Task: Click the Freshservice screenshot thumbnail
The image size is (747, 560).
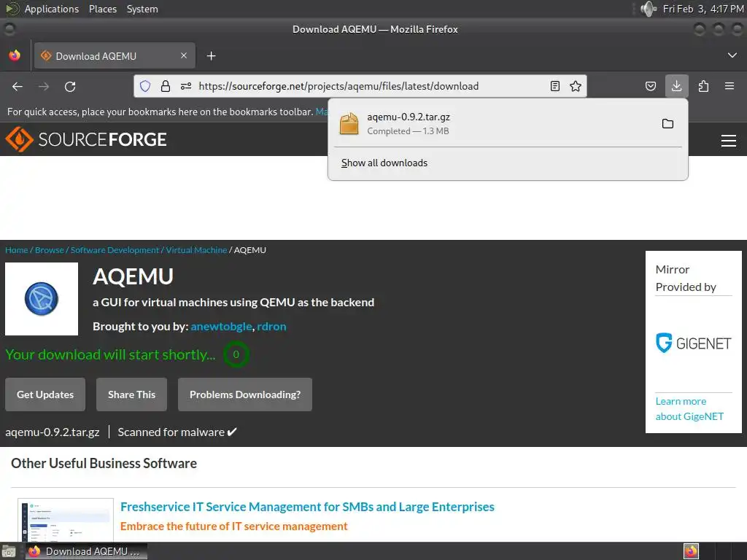Action: point(66,520)
